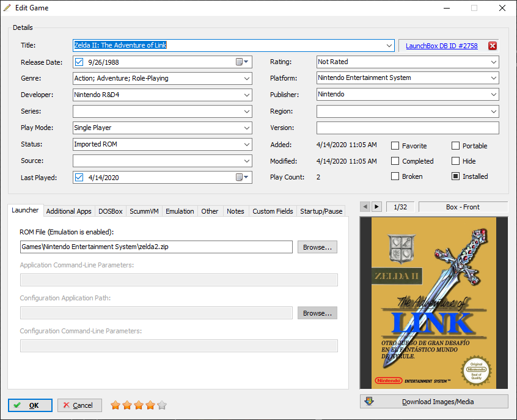This screenshot has width=517, height=420.
Task: Click the Added date value text
Action: 346,145
